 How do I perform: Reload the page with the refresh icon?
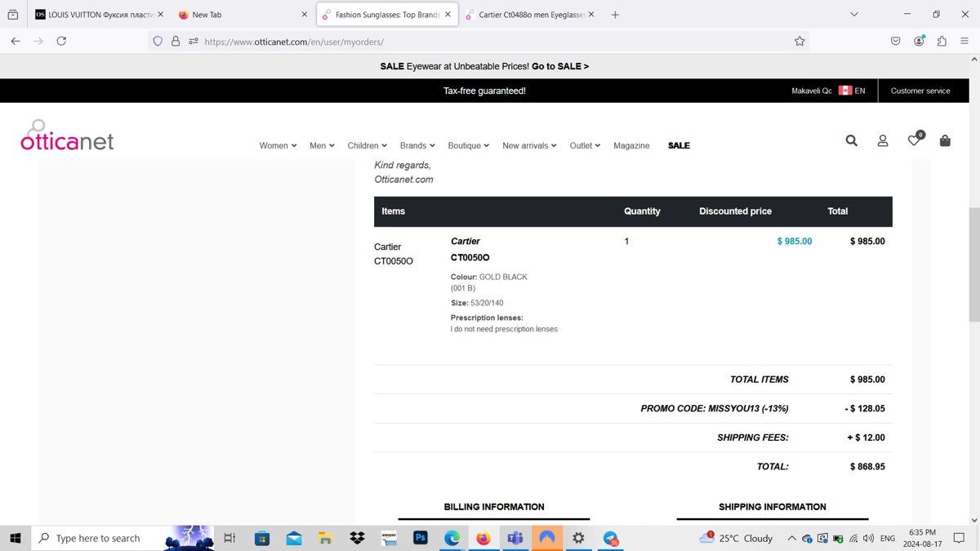61,41
